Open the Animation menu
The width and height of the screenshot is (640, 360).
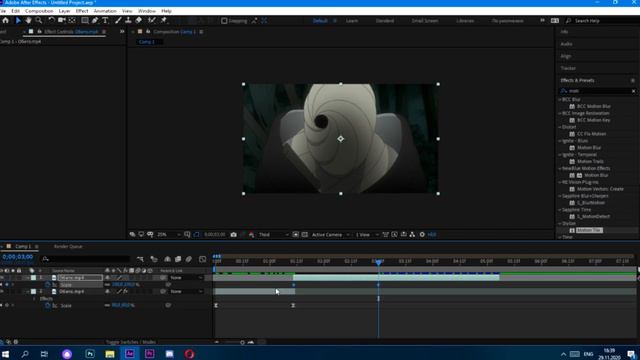click(105, 11)
